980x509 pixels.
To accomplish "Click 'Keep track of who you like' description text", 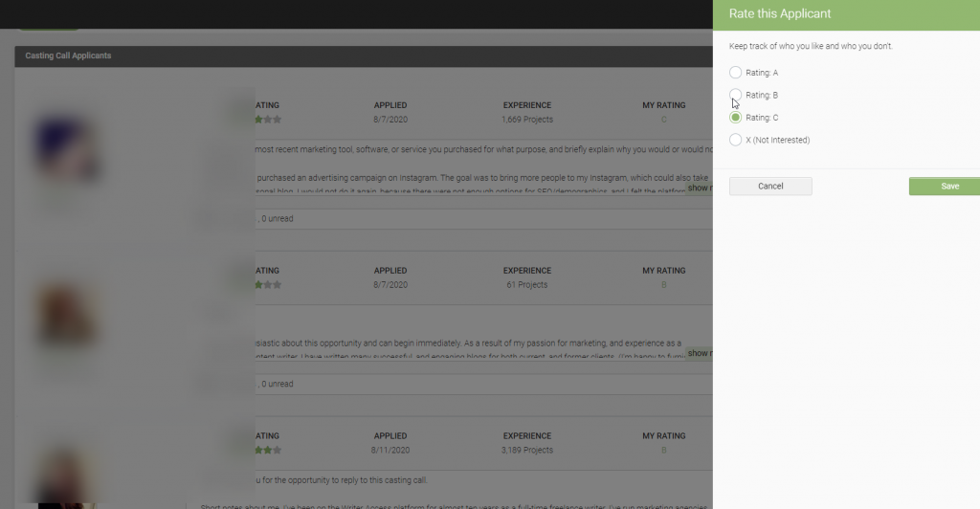I will [x=811, y=46].
